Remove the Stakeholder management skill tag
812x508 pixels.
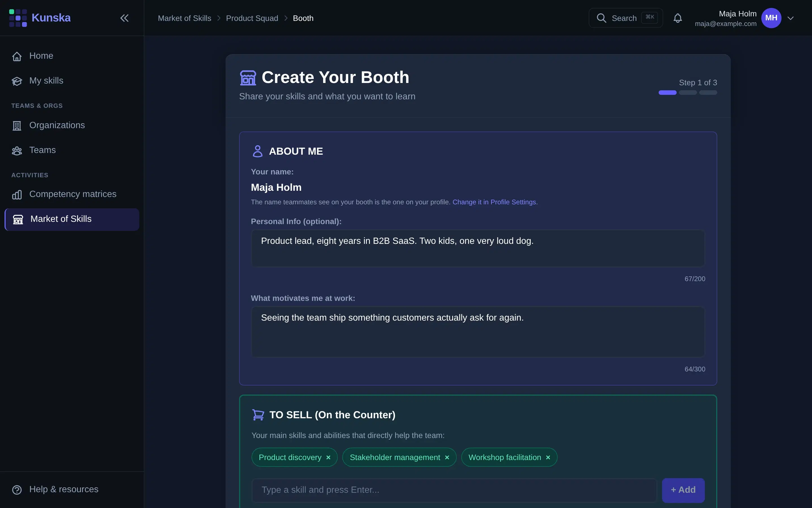point(447,457)
